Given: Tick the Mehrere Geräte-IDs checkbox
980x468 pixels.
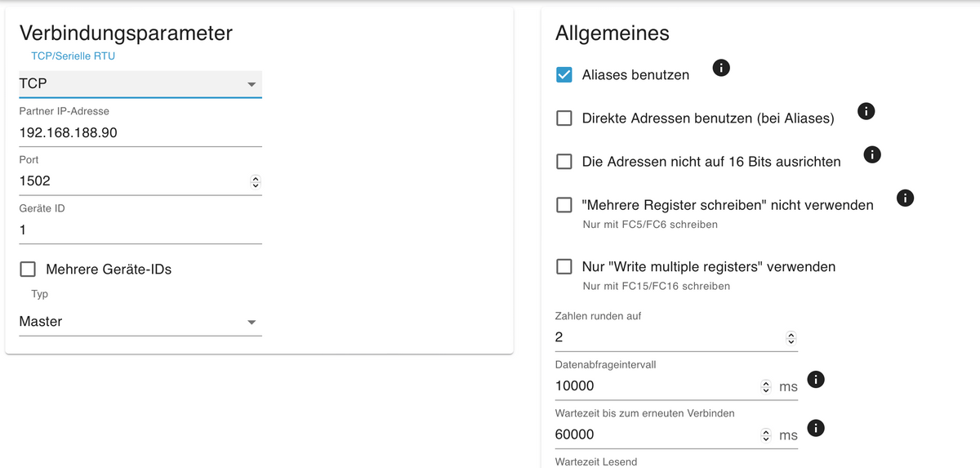Looking at the screenshot, I should 28,270.
